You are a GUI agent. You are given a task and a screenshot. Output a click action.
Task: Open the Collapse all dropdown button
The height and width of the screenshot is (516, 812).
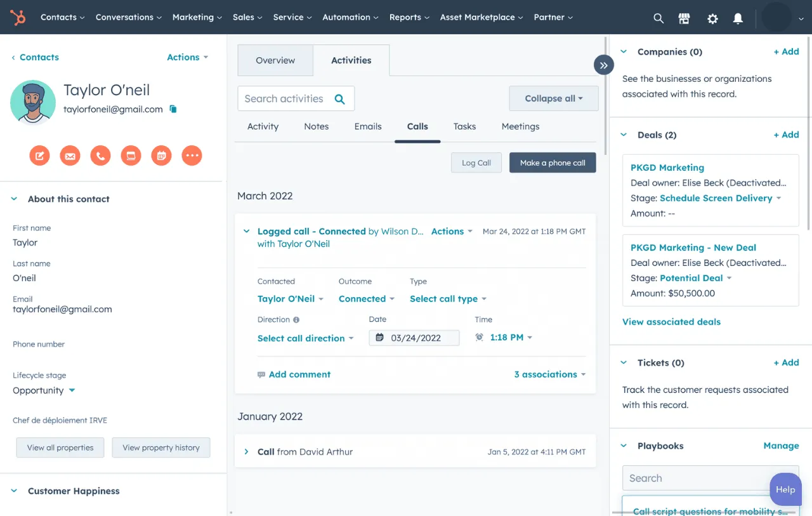tap(553, 98)
